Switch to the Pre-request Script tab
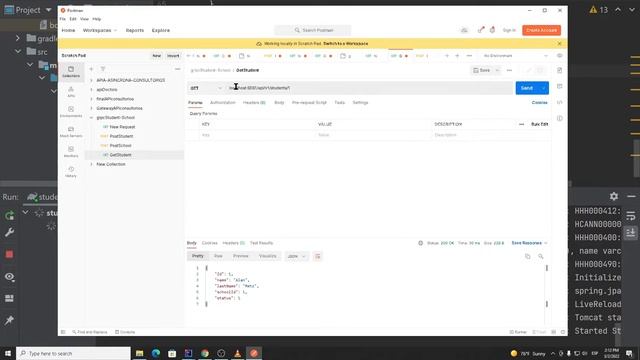640x360 pixels. tap(309, 102)
